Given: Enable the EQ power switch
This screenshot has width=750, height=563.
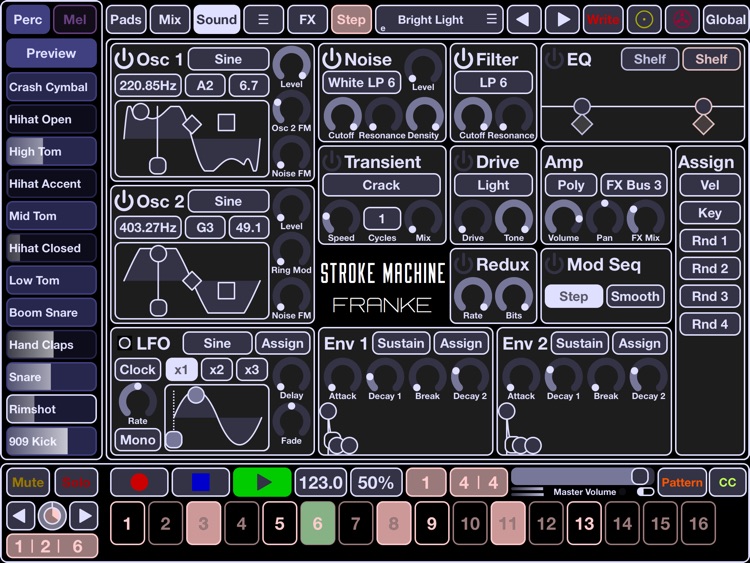Looking at the screenshot, I should pos(553,59).
